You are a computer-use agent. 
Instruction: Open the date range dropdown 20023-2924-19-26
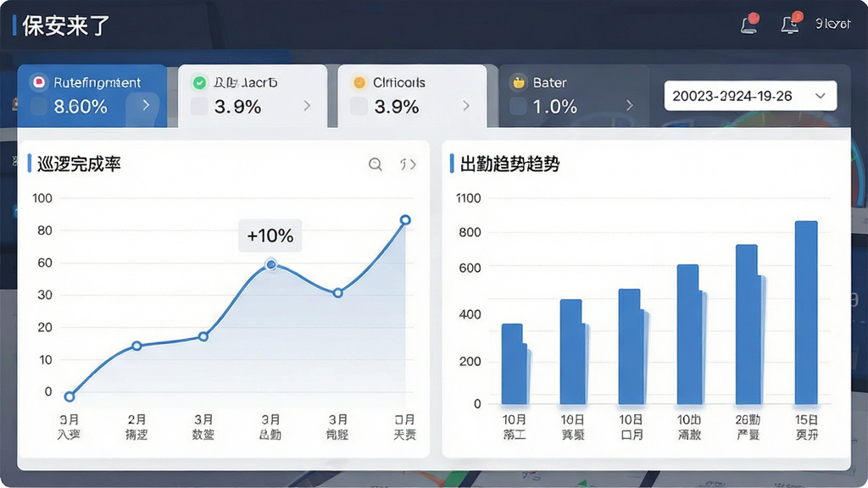click(x=750, y=96)
